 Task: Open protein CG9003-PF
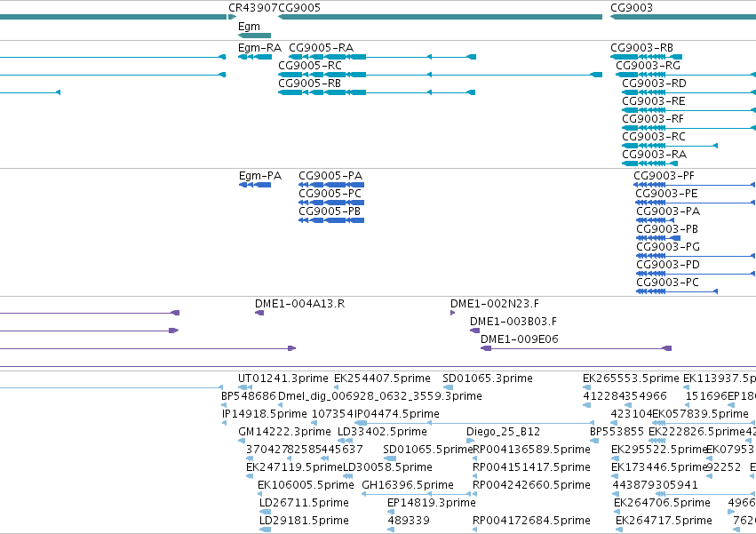(x=695, y=185)
